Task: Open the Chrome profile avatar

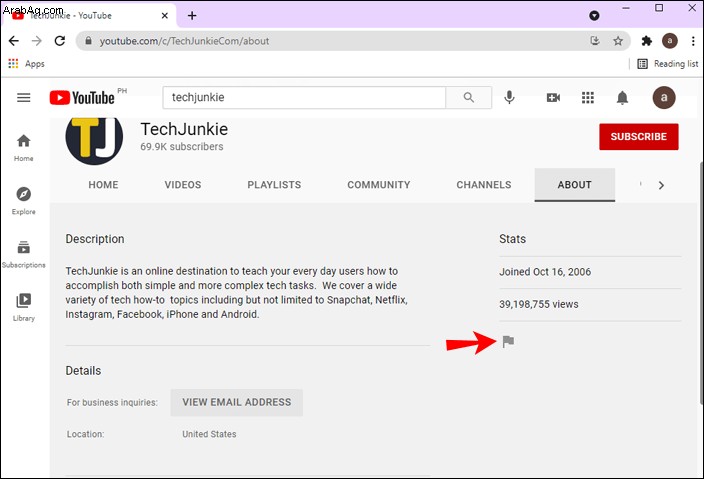Action: point(669,41)
